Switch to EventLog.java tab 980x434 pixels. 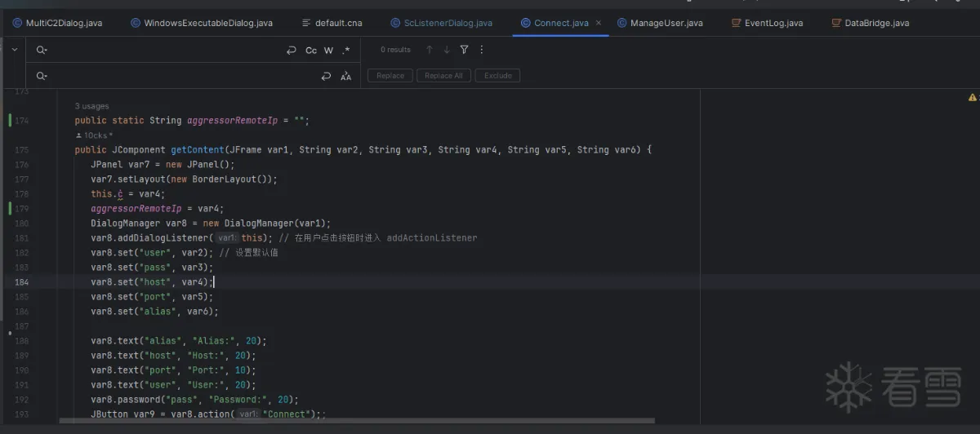point(766,23)
